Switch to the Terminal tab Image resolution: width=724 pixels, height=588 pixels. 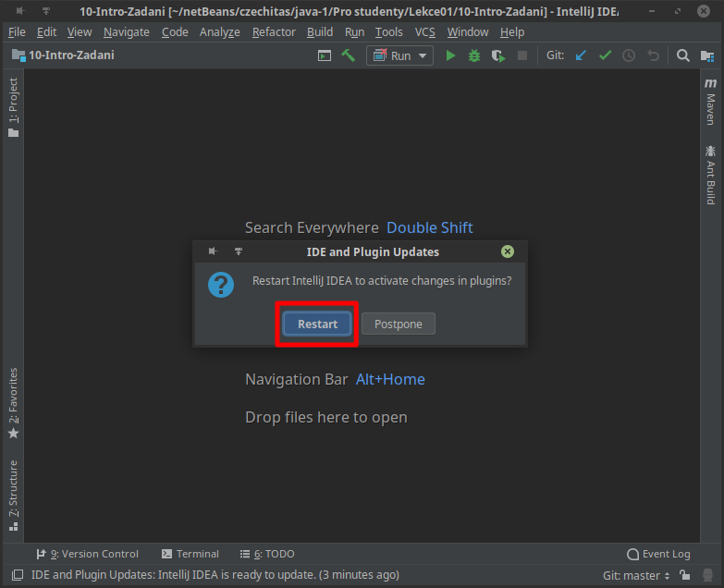pyautogui.click(x=190, y=554)
